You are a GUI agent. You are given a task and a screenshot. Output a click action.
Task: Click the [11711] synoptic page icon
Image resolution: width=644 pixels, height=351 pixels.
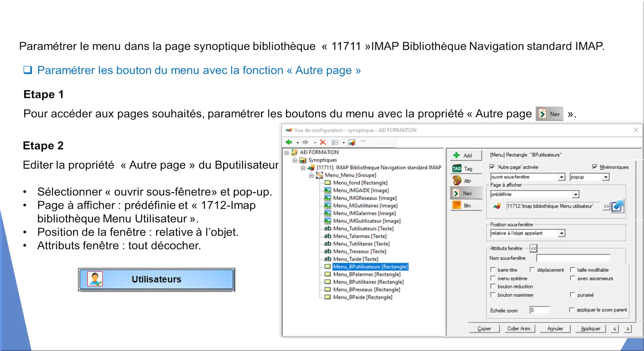pyautogui.click(x=311, y=168)
